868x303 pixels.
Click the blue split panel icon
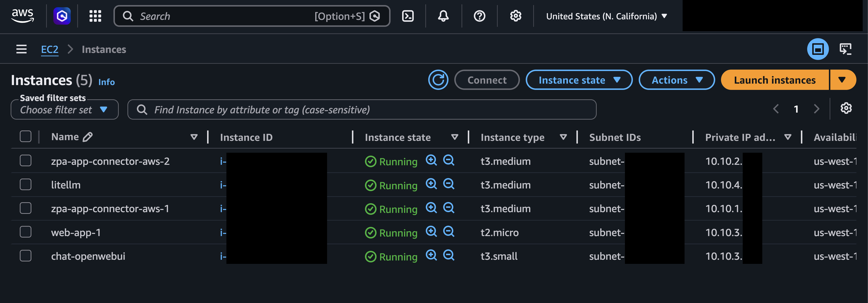[818, 49]
